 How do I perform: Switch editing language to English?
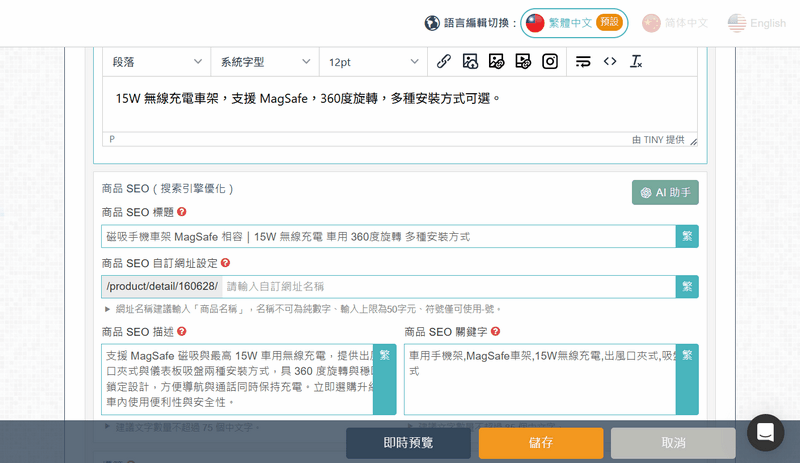click(757, 23)
